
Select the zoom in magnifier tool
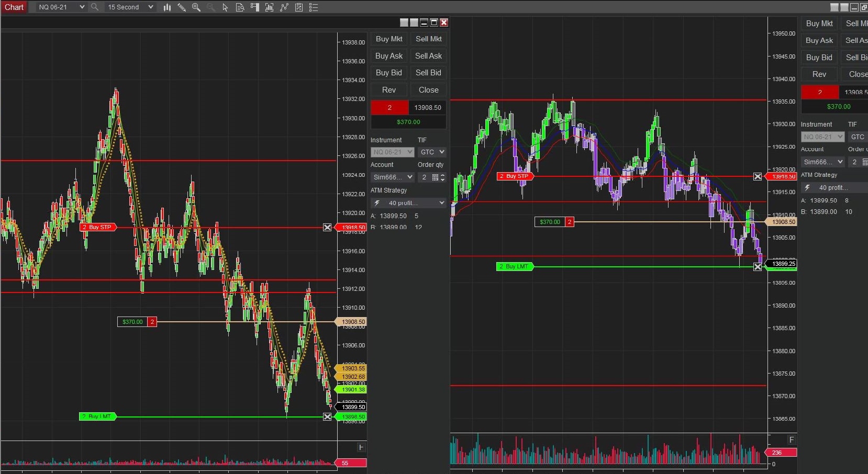196,7
